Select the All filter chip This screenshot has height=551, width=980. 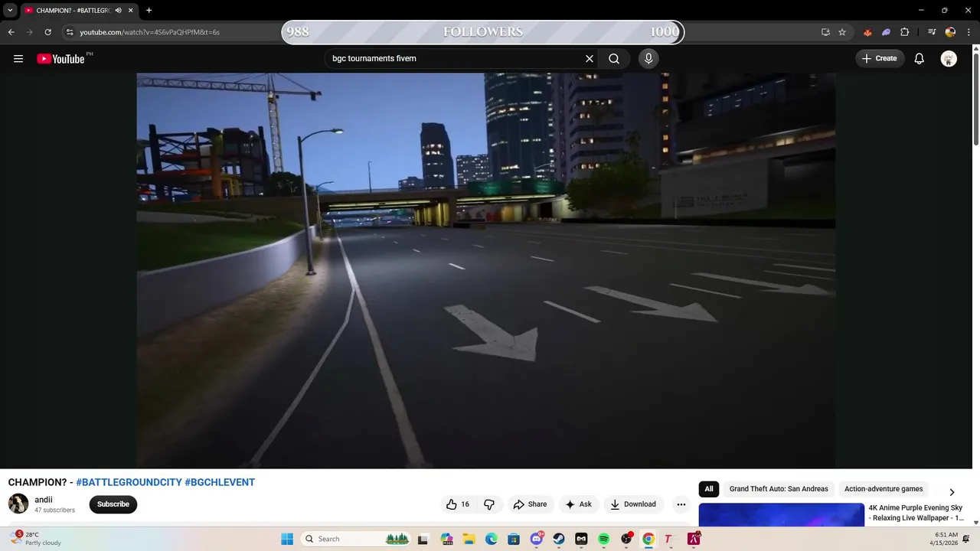tap(709, 489)
